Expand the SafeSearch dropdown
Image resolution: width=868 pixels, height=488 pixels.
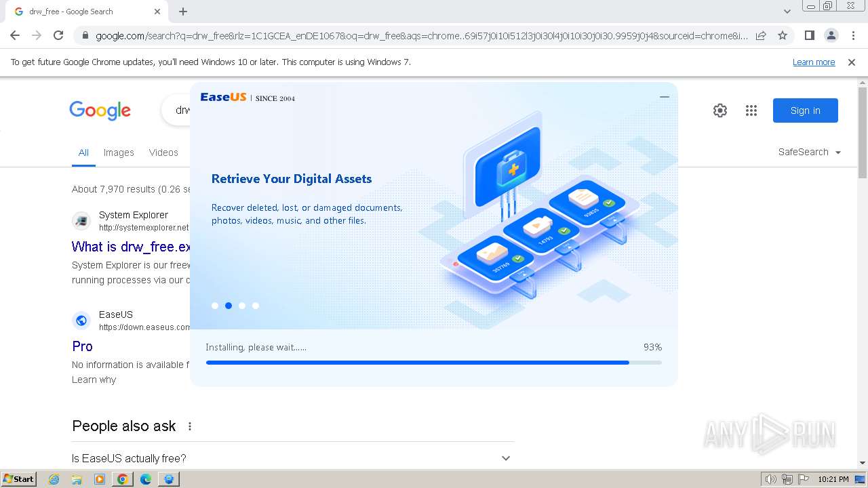tap(810, 152)
